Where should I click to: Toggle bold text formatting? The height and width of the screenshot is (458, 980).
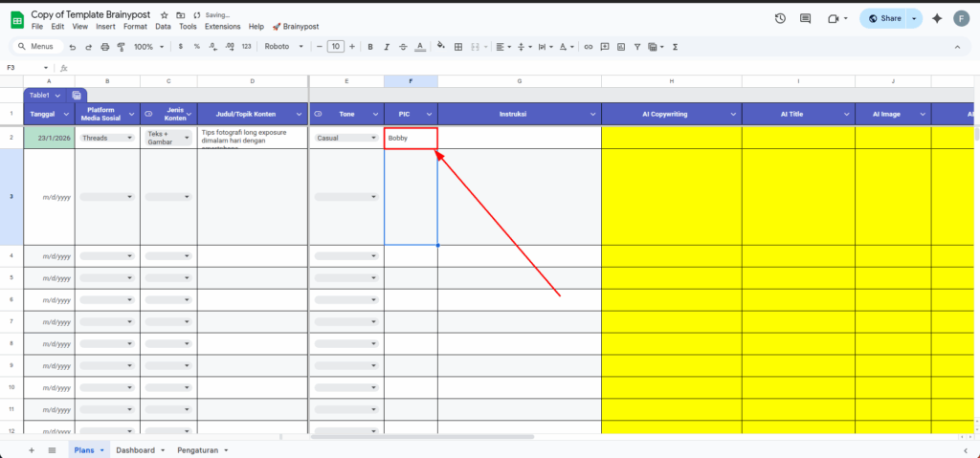pos(370,46)
